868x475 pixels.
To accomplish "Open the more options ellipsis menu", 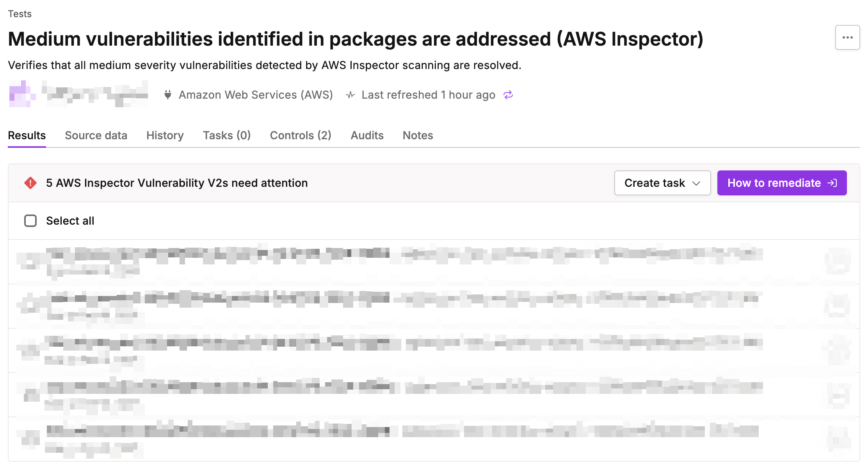I will 847,37.
